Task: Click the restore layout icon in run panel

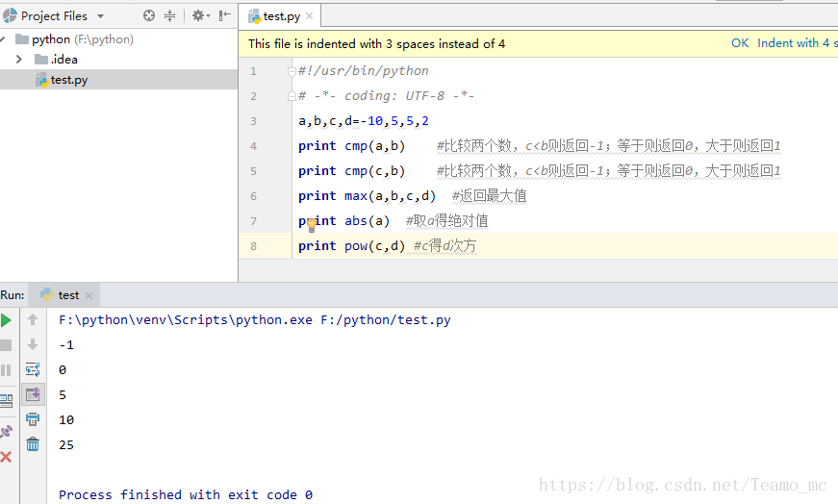Action: pyautogui.click(x=6, y=400)
